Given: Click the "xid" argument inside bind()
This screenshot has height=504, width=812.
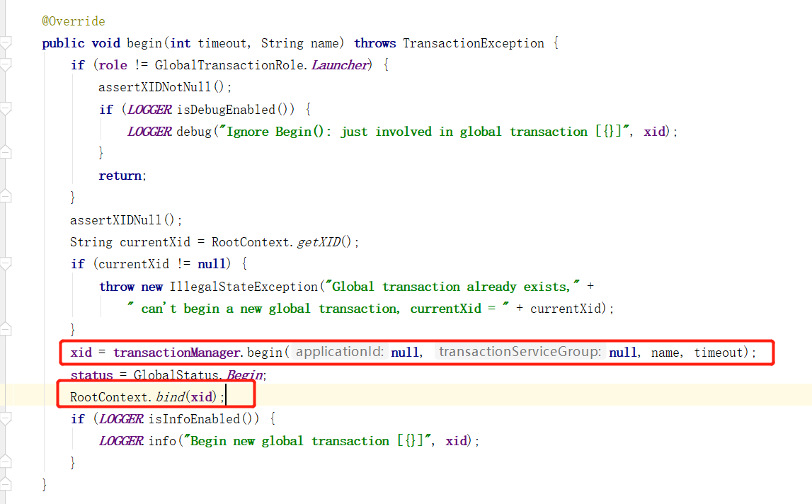Looking at the screenshot, I should (202, 397).
